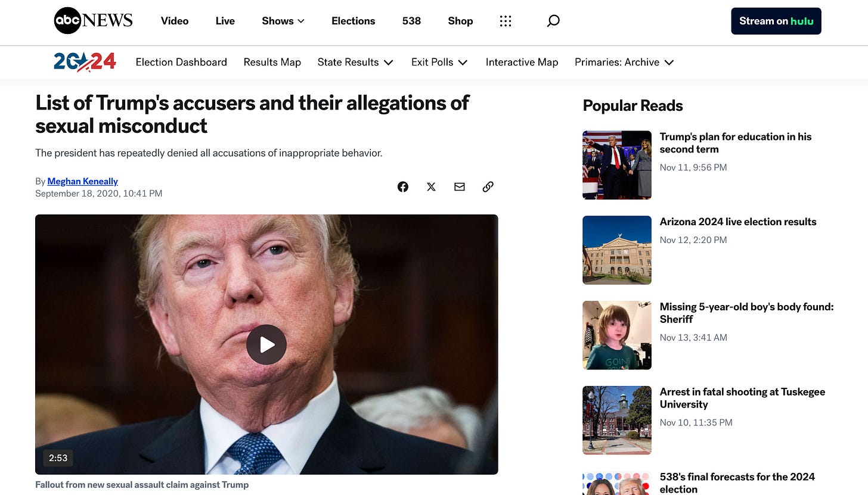Open Missing 5-year-old boy's body story
868x495 pixels.
point(746,313)
